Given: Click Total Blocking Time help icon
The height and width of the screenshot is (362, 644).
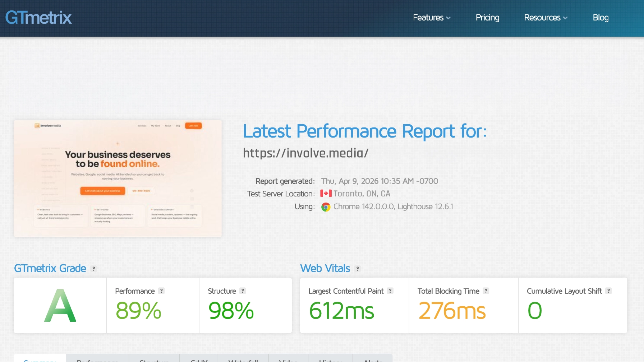Looking at the screenshot, I should (x=486, y=291).
